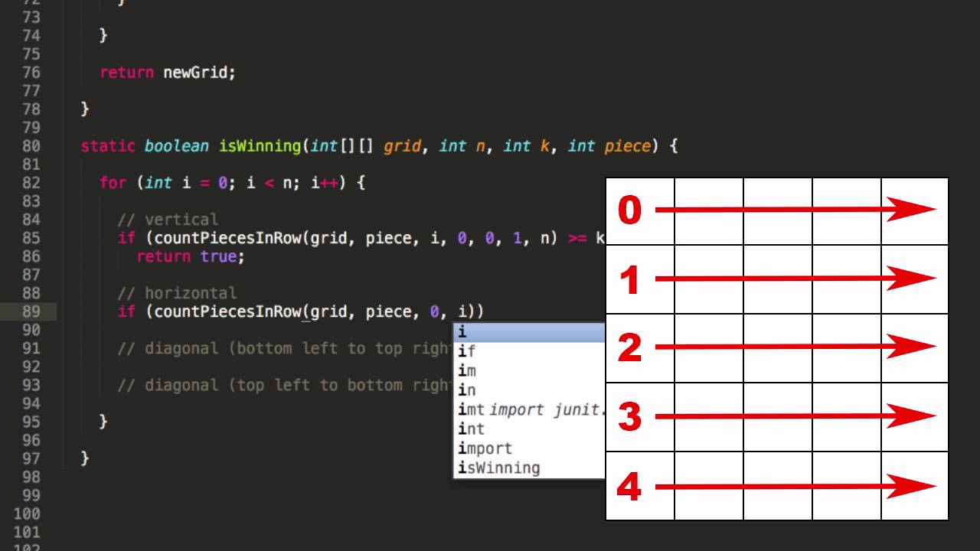Select the "i" autocomplete suggestion
980x551 pixels.
[x=530, y=333]
